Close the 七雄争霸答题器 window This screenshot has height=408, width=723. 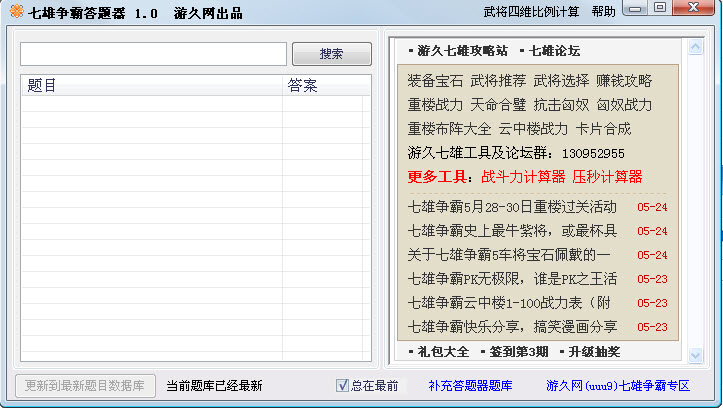[693, 8]
